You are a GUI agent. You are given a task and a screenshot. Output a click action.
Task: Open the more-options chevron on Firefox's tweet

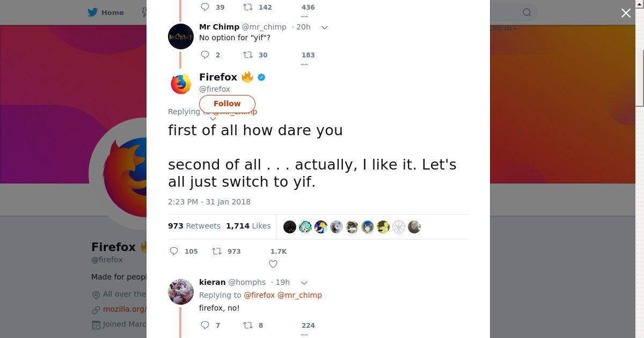coord(213,119)
